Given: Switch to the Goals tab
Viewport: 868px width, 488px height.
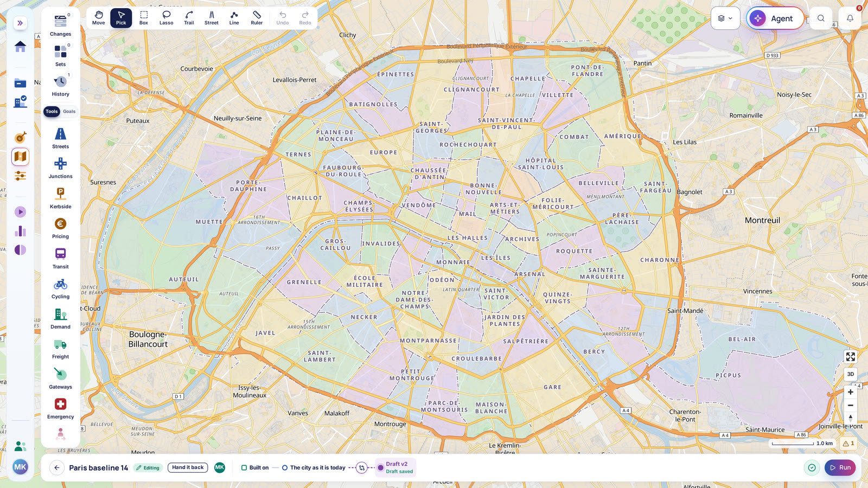Looking at the screenshot, I should click(x=69, y=111).
